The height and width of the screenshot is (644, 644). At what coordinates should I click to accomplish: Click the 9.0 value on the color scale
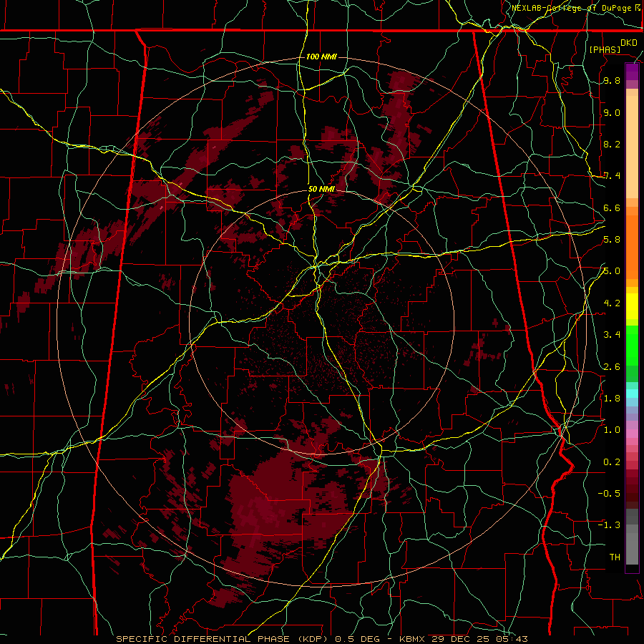pyautogui.click(x=612, y=112)
